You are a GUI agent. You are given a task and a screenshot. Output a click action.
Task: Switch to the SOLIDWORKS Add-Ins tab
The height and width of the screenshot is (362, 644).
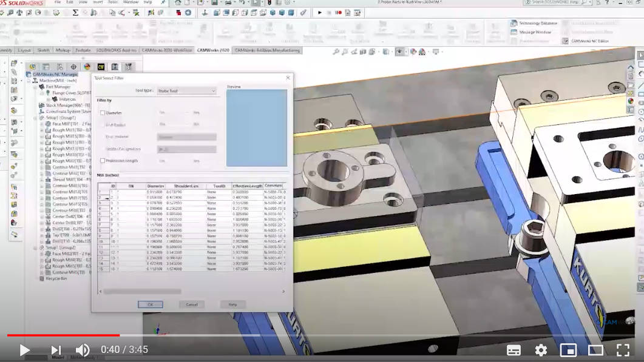[x=116, y=50]
